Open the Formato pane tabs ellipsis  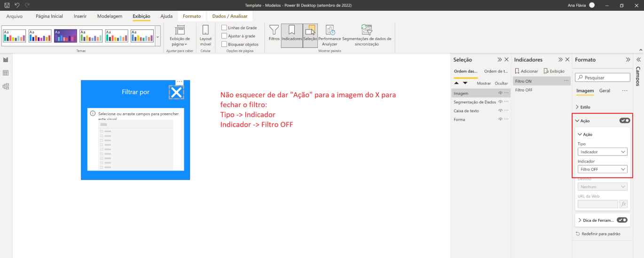[x=625, y=91]
